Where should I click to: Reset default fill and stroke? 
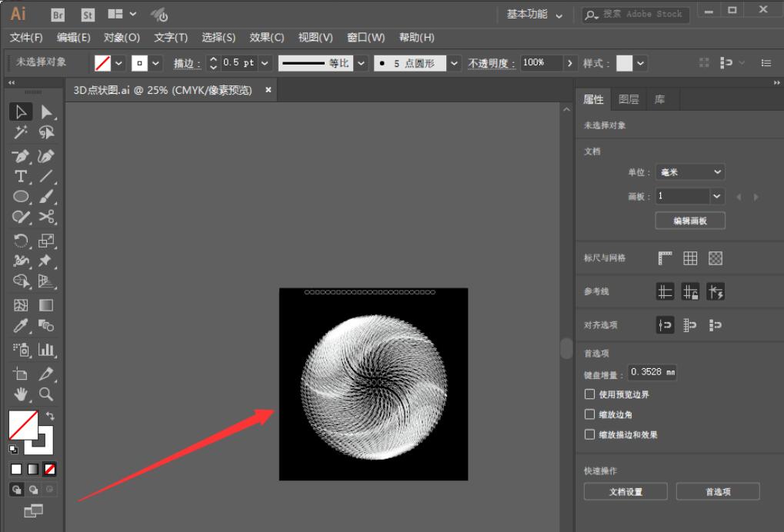point(14,449)
